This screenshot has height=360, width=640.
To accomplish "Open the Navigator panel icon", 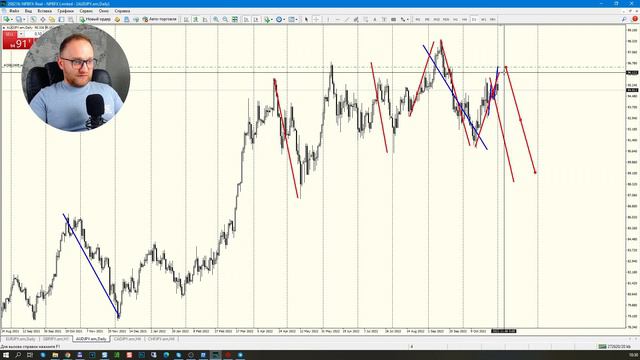I will [52, 19].
